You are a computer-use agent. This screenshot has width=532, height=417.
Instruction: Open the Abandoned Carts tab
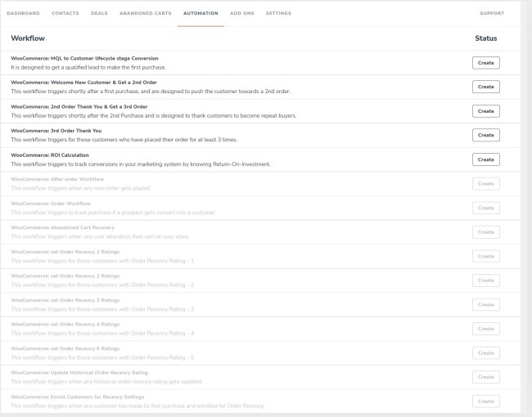[x=147, y=13]
